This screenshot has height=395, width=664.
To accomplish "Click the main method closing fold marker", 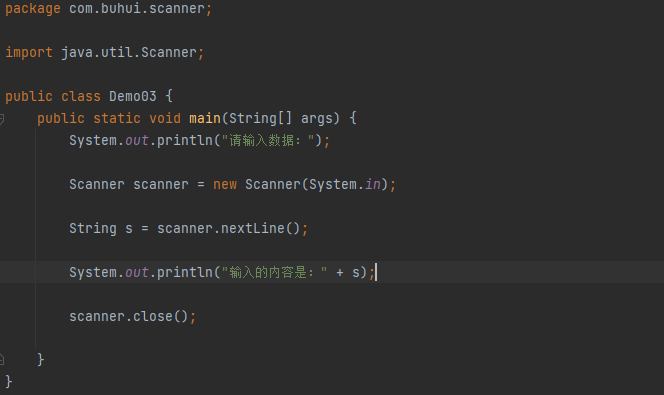I will (2, 360).
